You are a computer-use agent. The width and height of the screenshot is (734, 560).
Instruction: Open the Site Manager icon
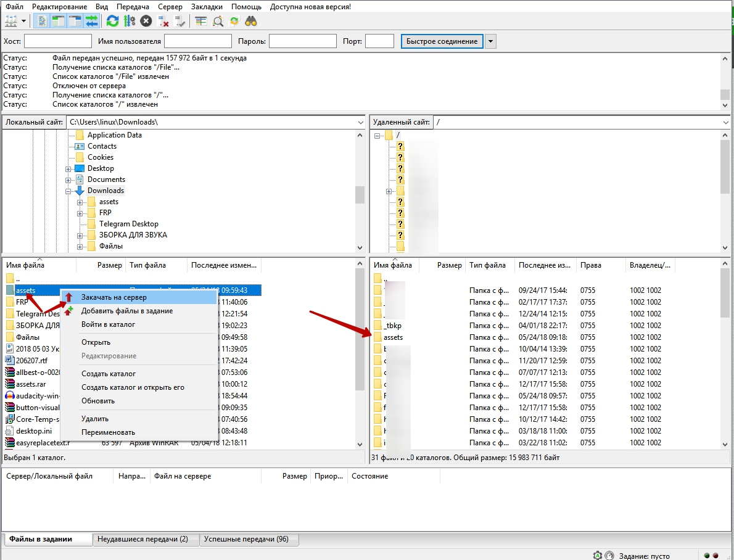11,21
